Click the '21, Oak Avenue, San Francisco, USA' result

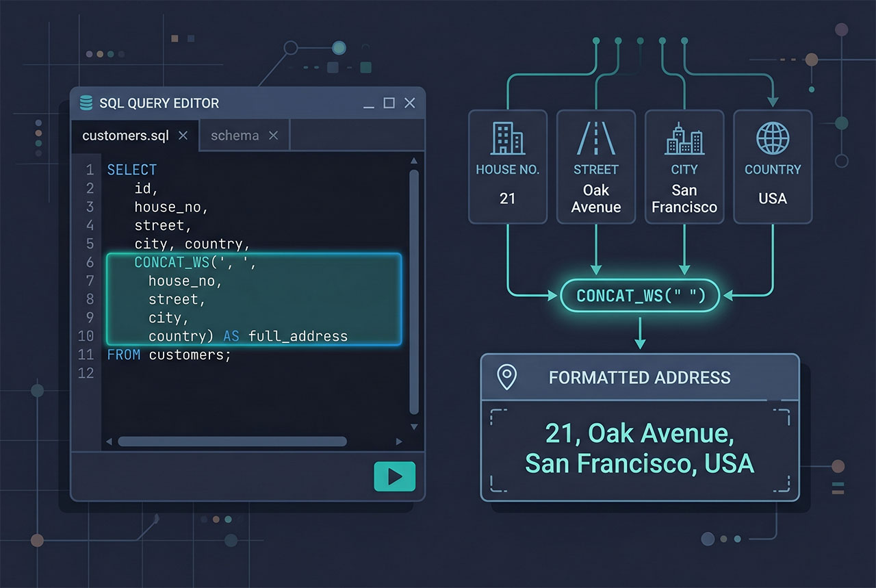click(639, 448)
